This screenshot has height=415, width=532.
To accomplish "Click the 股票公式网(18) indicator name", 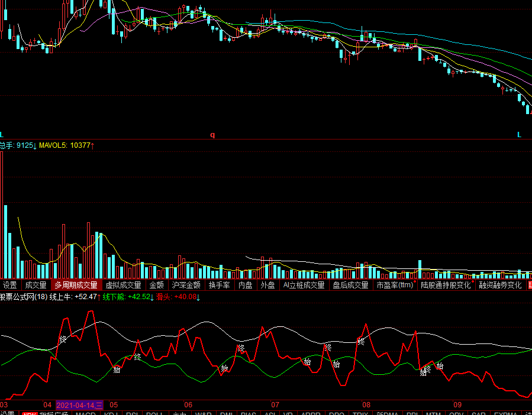I will click(24, 297).
